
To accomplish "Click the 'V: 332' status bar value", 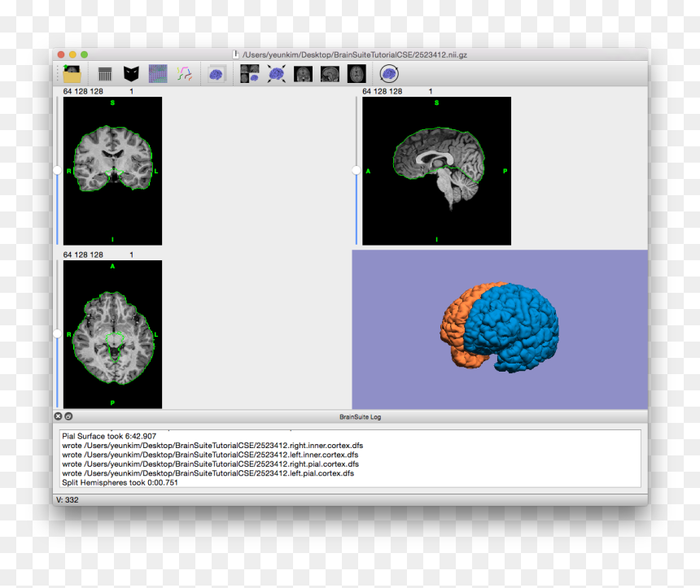I will pos(67,500).
